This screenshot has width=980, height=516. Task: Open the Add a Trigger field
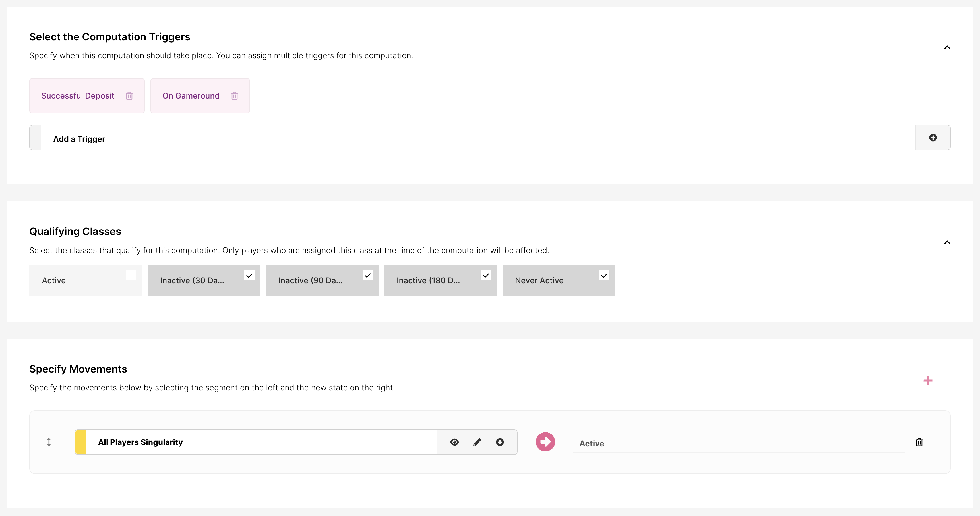point(478,138)
